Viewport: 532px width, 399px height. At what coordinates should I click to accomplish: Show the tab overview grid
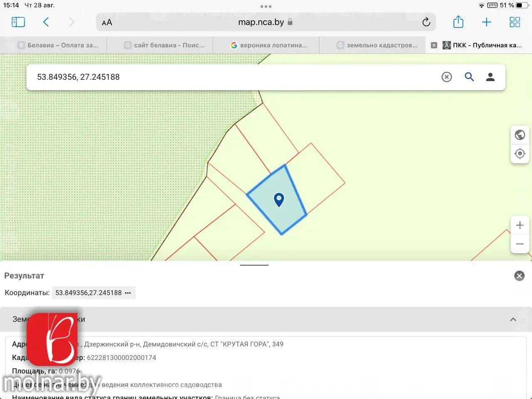coord(515,22)
